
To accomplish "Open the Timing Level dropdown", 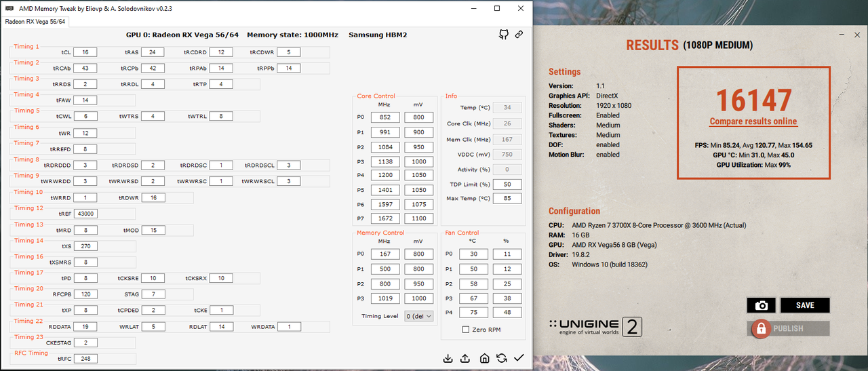I will 418,316.
